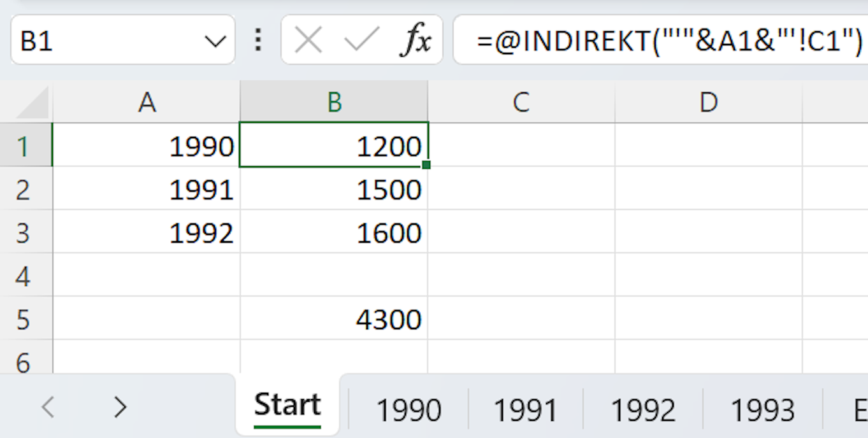Expand the Name Box dropdown arrow
The height and width of the screenshot is (438, 868).
(x=215, y=42)
